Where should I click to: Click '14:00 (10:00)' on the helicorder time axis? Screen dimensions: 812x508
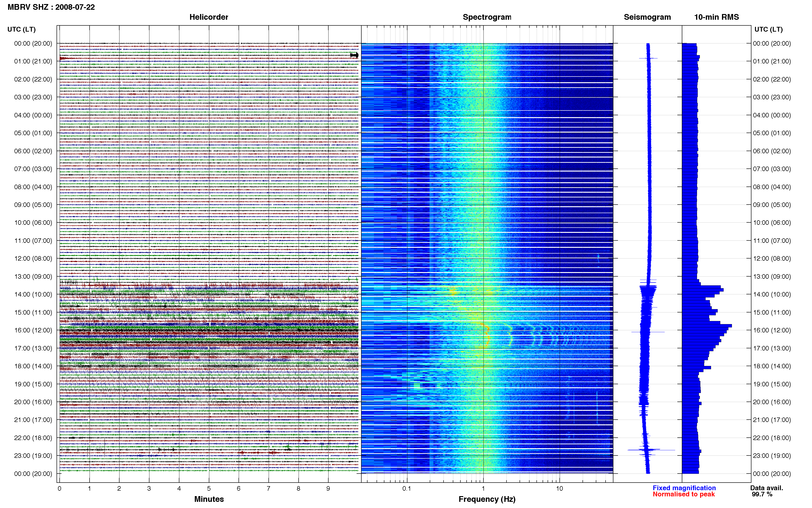coord(33,294)
